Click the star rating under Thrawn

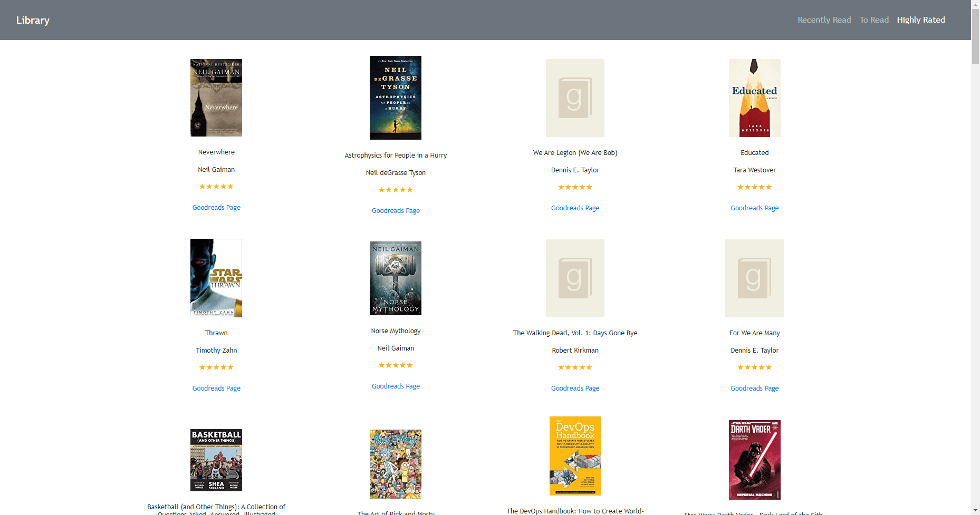(x=216, y=367)
